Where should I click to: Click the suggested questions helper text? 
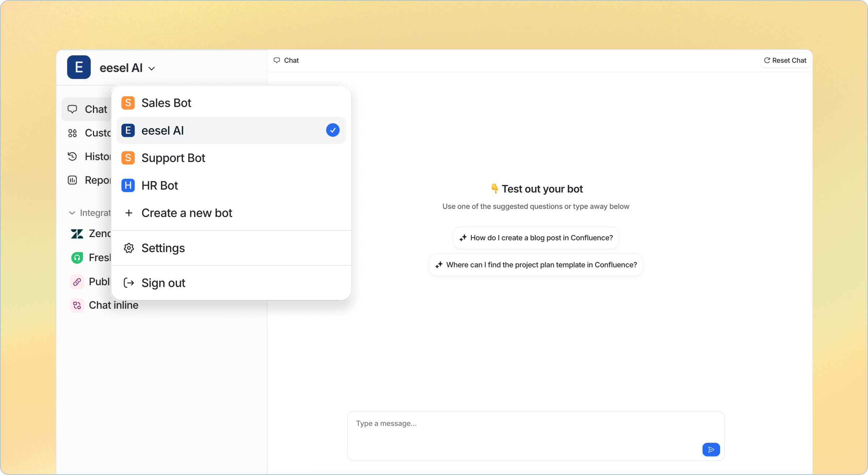pos(536,206)
